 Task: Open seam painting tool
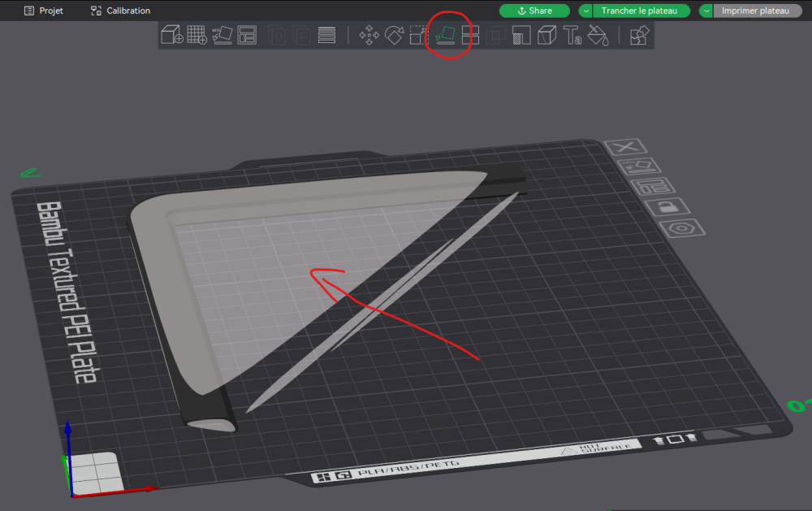[546, 35]
